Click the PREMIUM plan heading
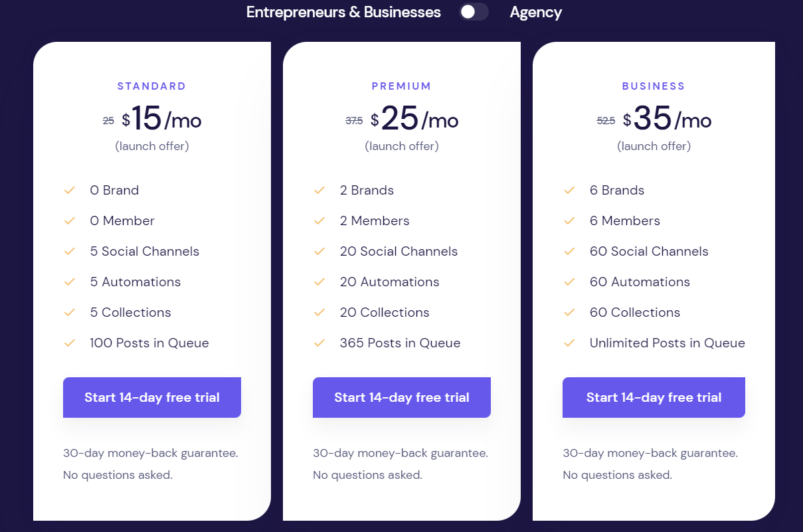This screenshot has width=803, height=532. (402, 86)
